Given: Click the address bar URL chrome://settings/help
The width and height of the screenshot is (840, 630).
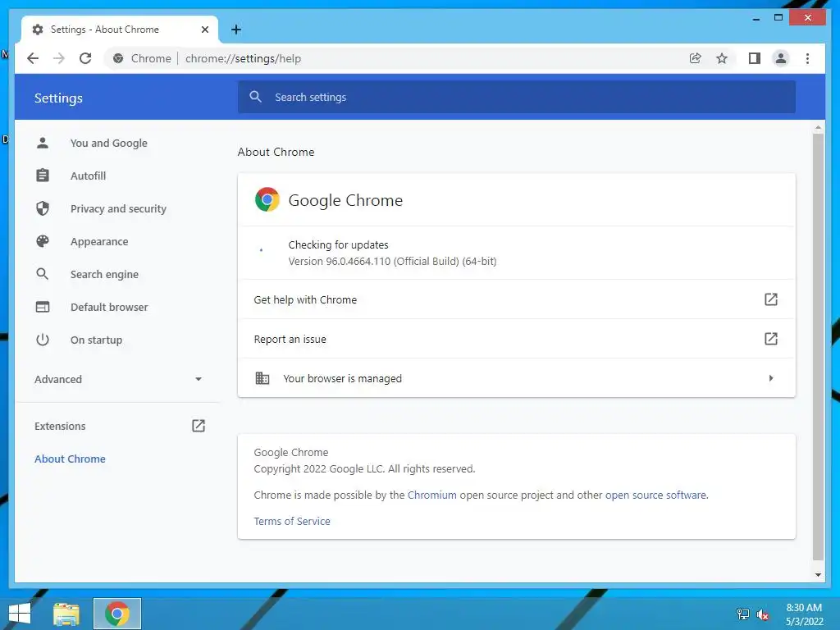Looking at the screenshot, I should (243, 58).
